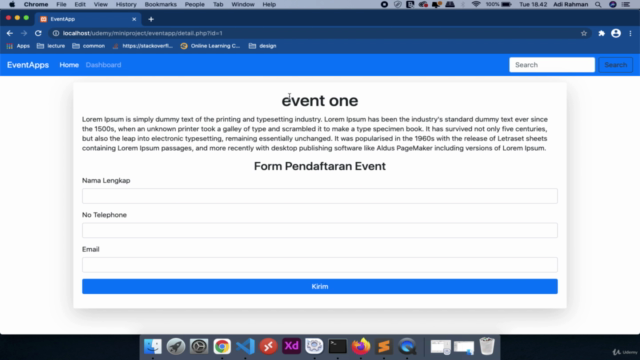Open the lecture bookmarks folder
The width and height of the screenshot is (640, 360).
coord(51,46)
